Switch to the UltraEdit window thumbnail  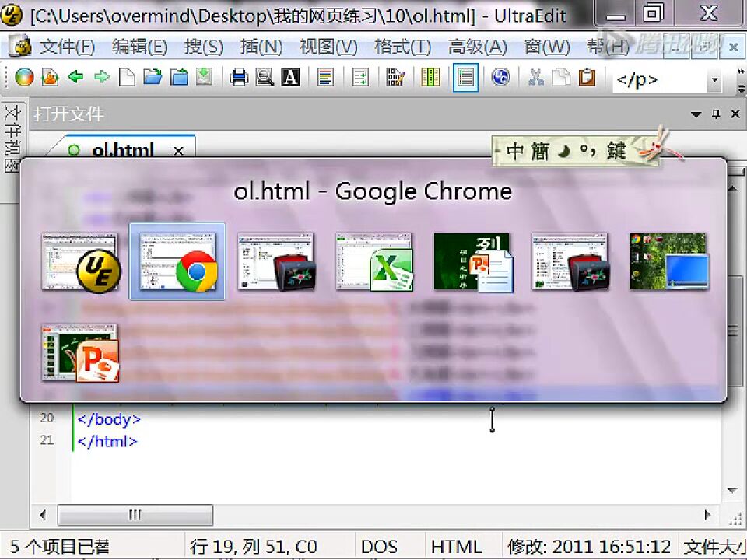coord(80,262)
